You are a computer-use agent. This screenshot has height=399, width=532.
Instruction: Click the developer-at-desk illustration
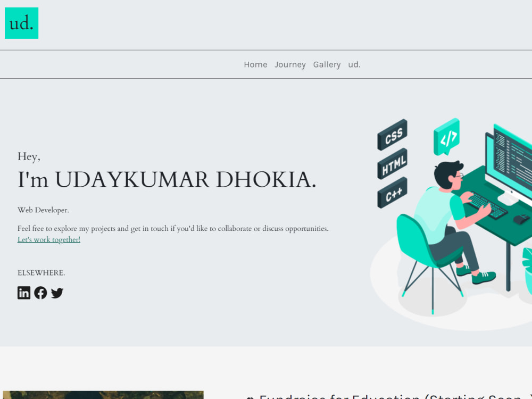point(451,224)
